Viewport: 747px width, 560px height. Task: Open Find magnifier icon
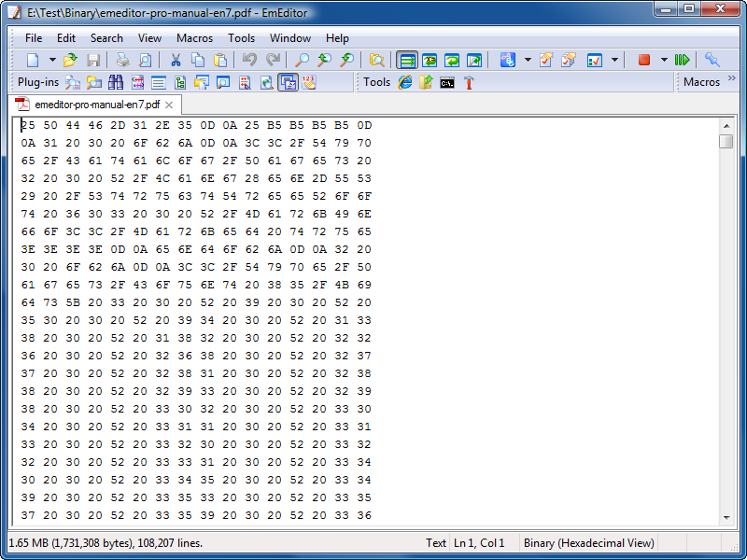click(302, 60)
